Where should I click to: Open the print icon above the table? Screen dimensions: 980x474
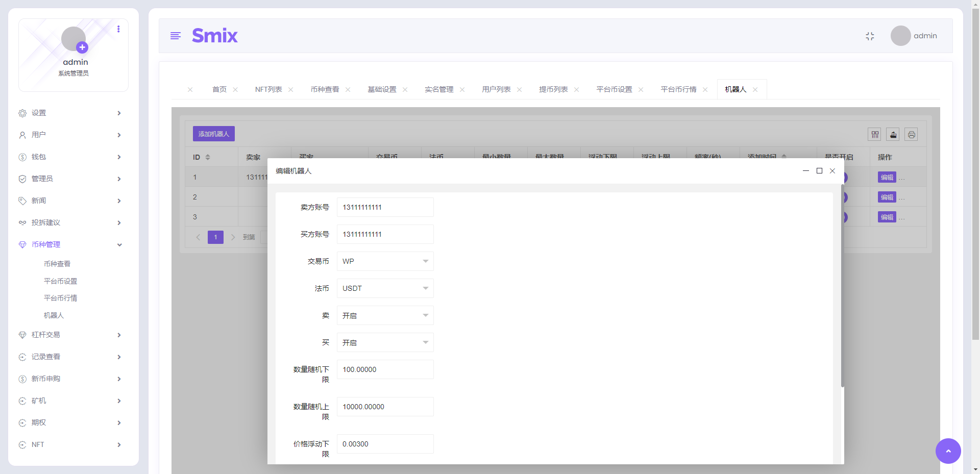[912, 134]
